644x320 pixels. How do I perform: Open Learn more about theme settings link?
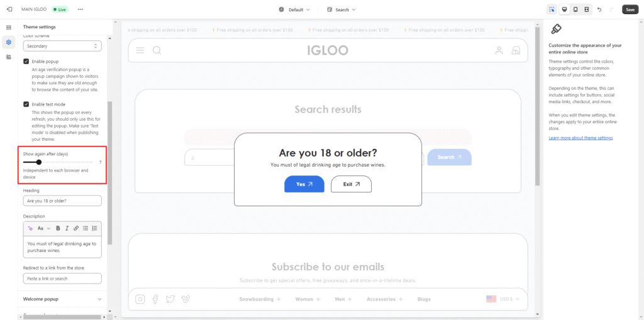tap(580, 138)
